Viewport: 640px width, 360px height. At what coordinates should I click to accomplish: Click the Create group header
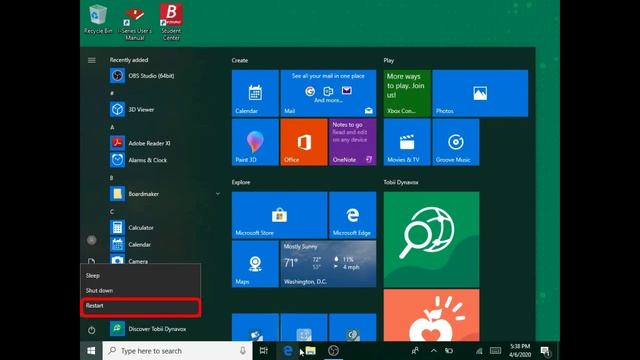(x=240, y=60)
